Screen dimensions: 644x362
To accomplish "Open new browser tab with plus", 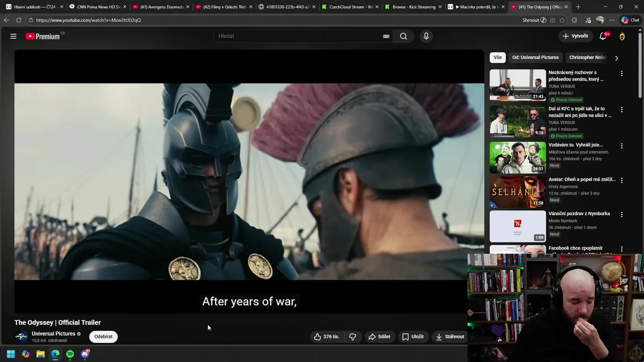I will click(x=578, y=7).
